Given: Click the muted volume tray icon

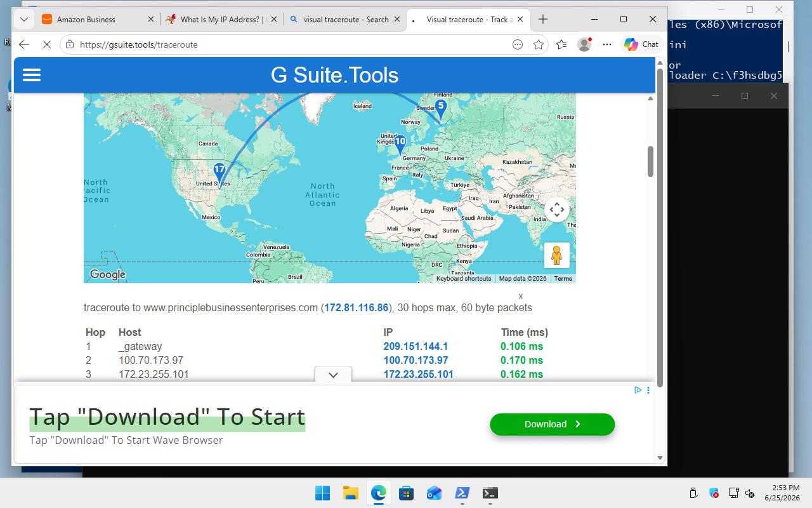Looking at the screenshot, I should click(750, 493).
